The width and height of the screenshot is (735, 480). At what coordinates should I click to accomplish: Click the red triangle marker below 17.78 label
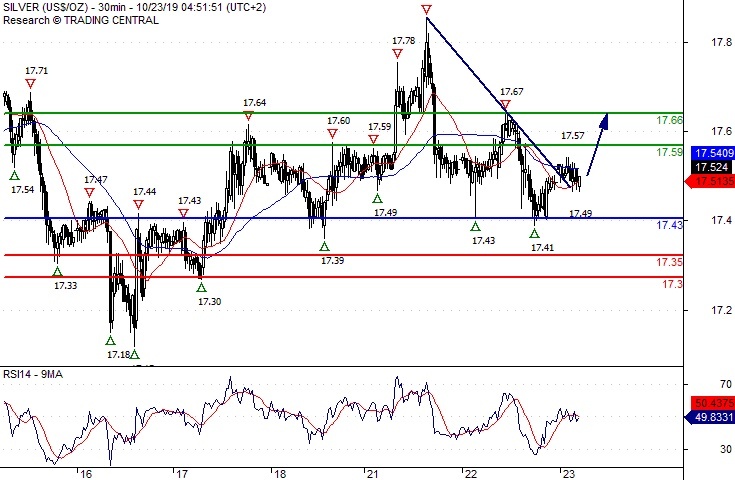pos(398,54)
